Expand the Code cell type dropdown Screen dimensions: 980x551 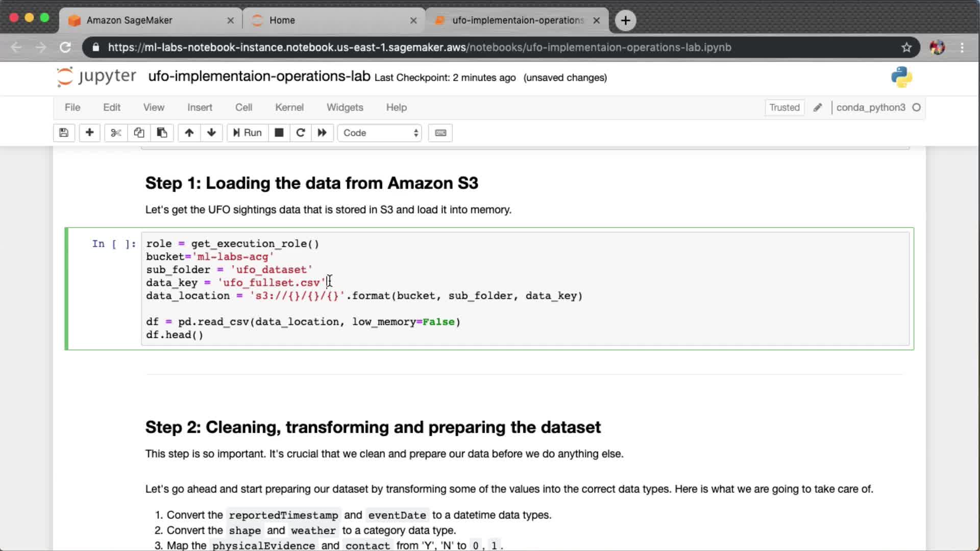(380, 133)
